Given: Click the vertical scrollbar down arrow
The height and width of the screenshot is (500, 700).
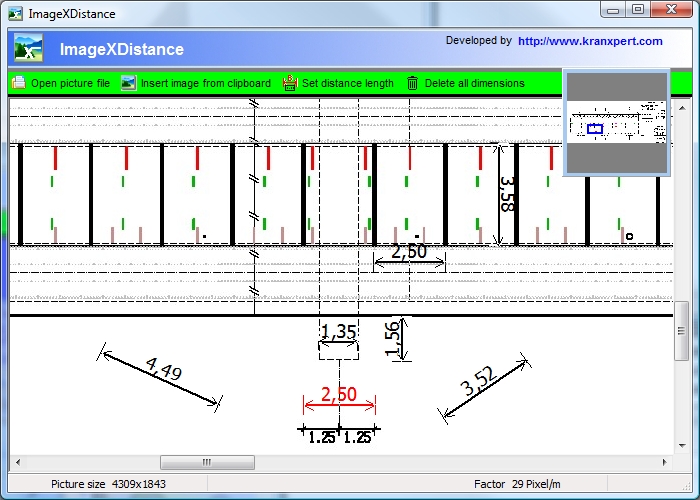Looking at the screenshot, I should click(x=682, y=447).
